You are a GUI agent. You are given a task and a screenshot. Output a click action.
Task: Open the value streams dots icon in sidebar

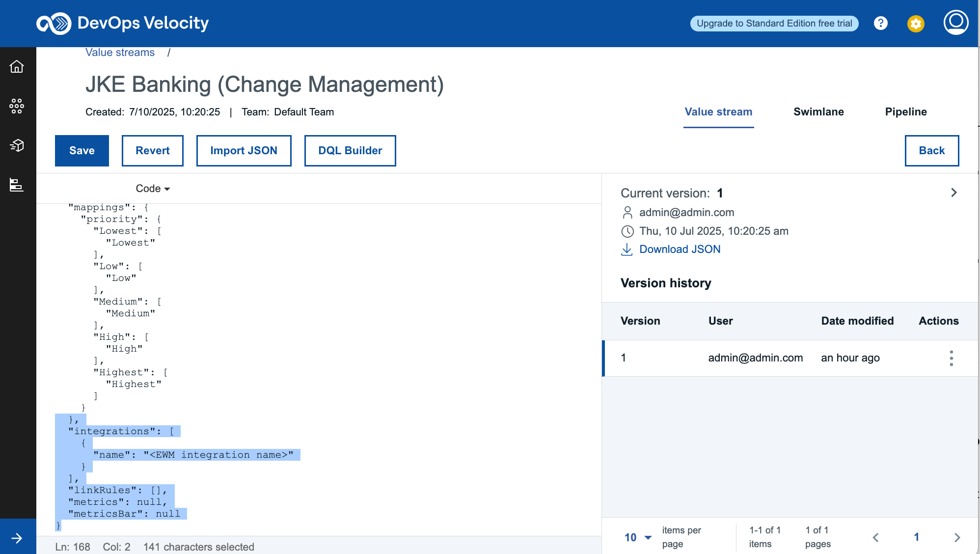coord(17,106)
